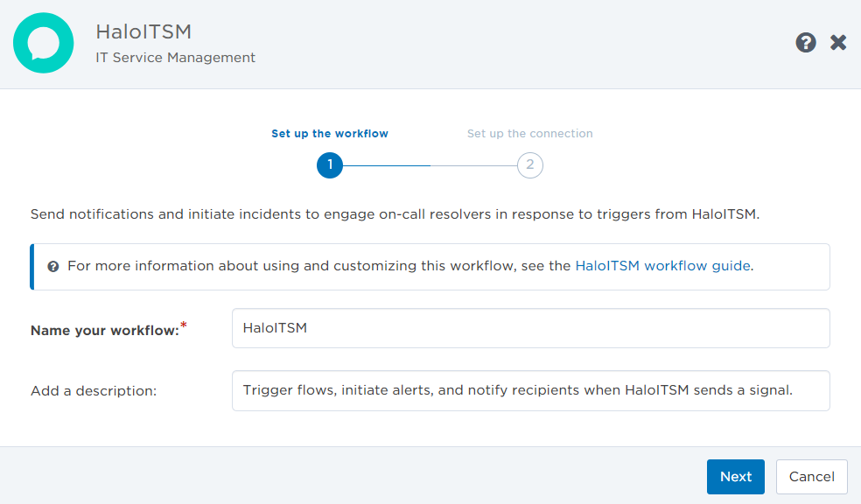
Task: Click the HaloITSM dialog title
Action: pos(143,31)
